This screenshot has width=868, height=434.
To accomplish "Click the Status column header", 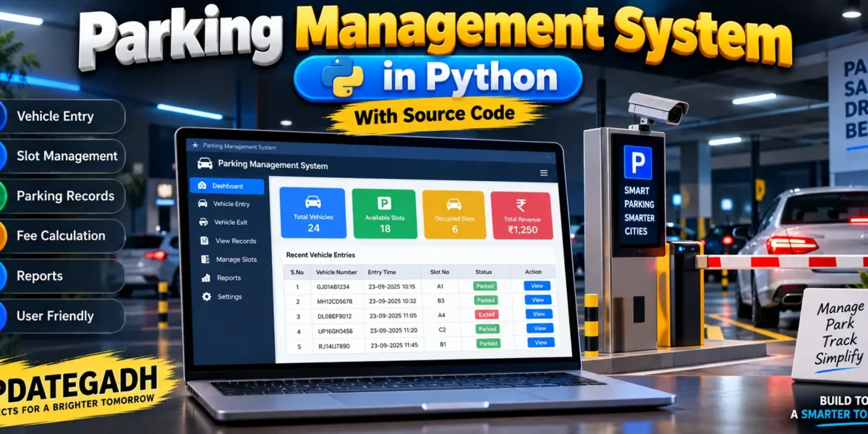I will [x=483, y=272].
